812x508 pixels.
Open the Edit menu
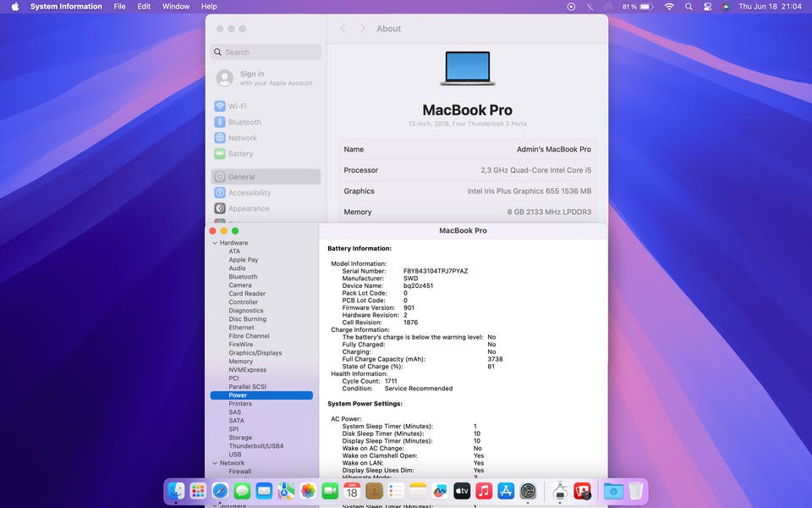point(144,7)
